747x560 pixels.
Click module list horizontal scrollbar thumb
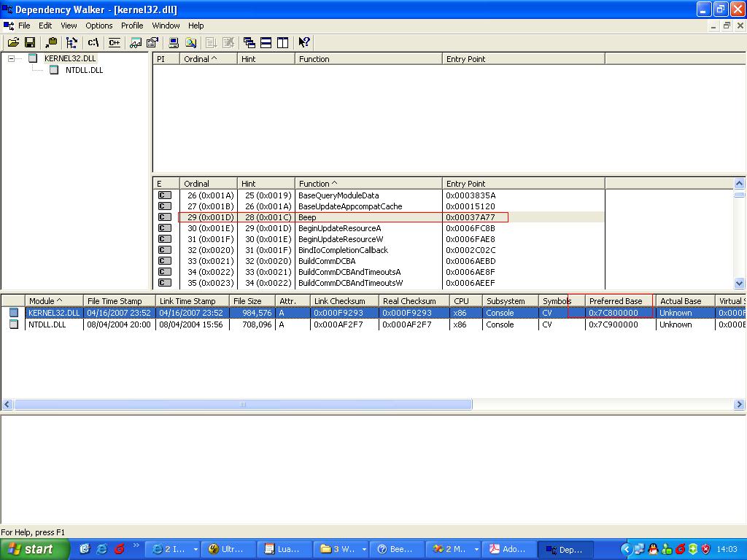tap(243, 404)
